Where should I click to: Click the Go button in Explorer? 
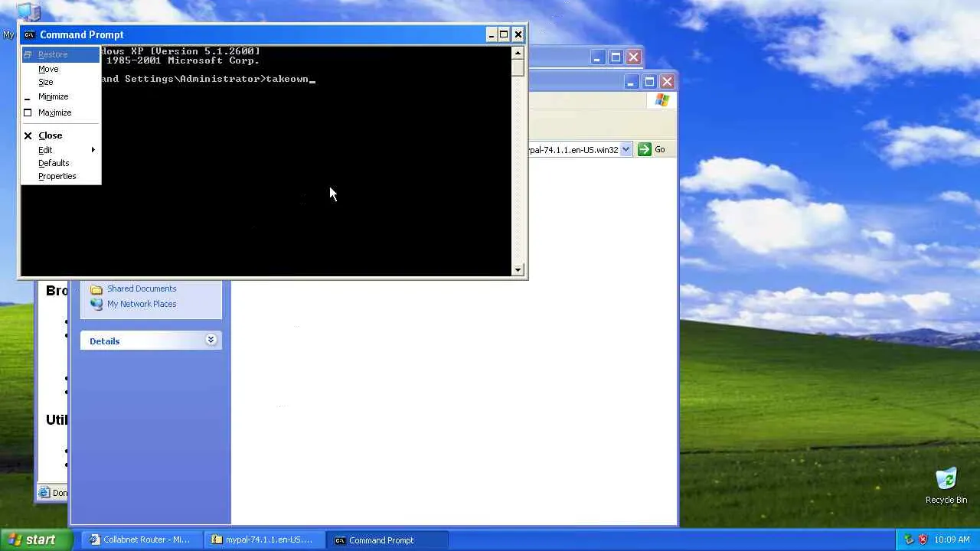coord(652,149)
